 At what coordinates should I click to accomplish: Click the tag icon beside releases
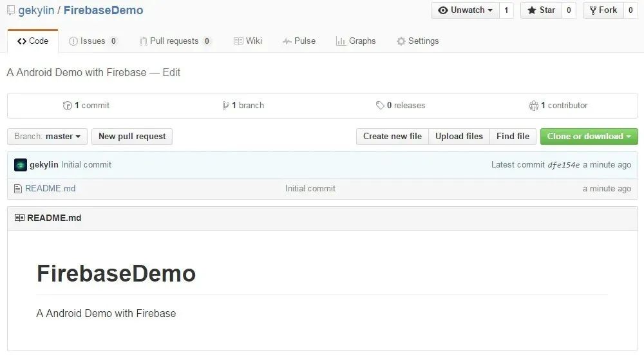380,106
